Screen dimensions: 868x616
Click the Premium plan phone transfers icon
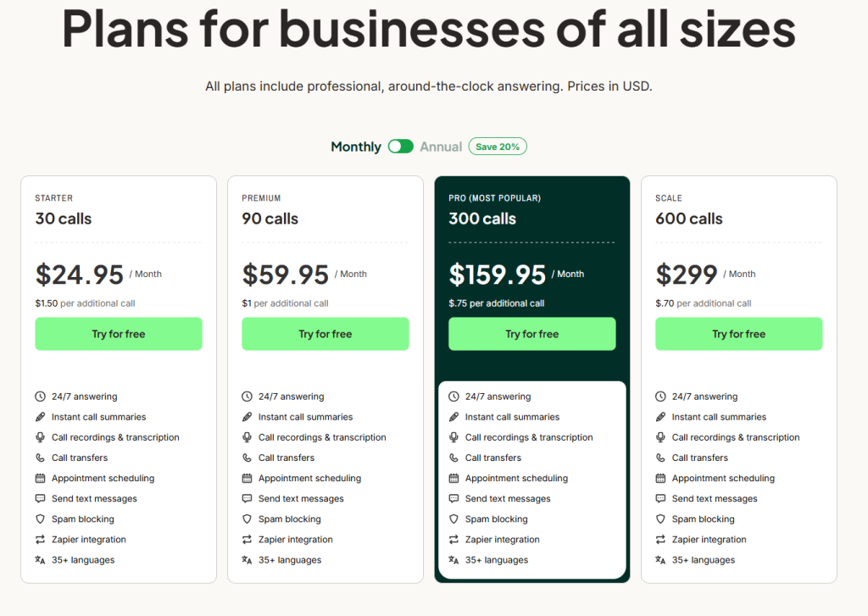tap(247, 458)
